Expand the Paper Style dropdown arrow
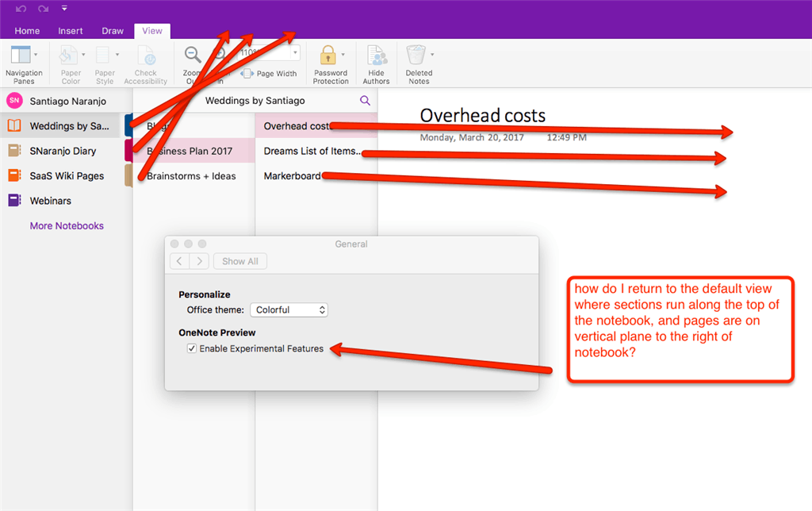Viewport: 812px width, 511px height. click(117, 55)
